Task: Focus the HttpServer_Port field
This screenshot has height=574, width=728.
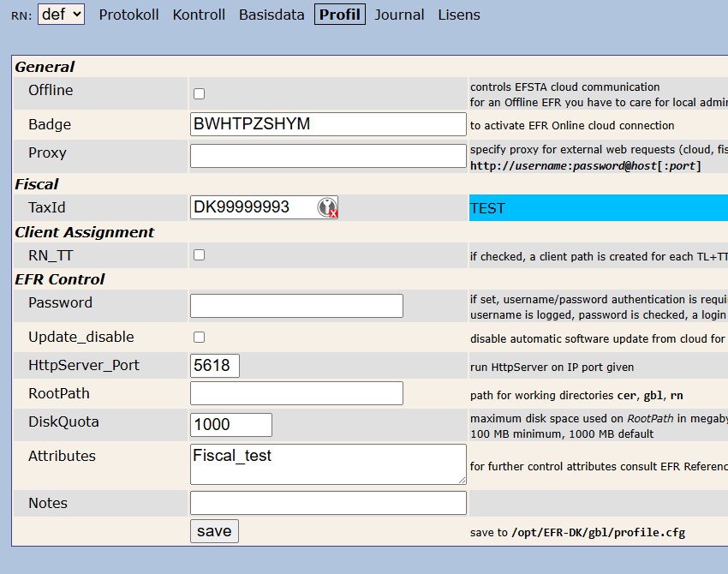Action: coord(215,366)
